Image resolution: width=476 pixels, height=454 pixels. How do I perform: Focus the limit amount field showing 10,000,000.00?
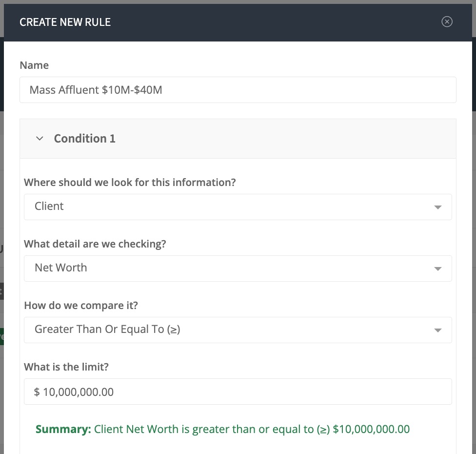238,392
